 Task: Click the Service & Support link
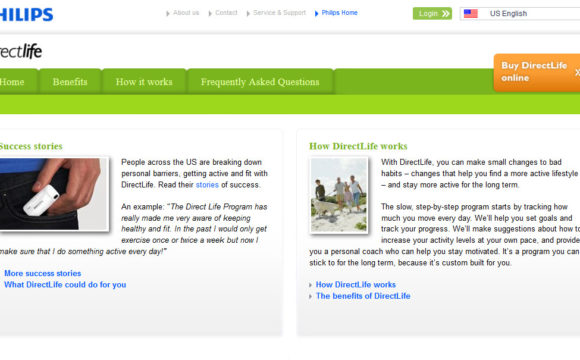click(x=279, y=13)
